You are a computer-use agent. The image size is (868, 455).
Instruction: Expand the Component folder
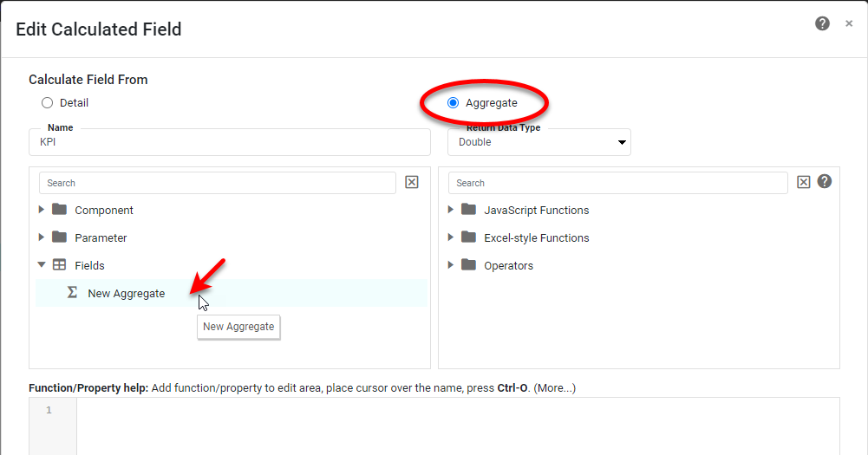click(41, 209)
